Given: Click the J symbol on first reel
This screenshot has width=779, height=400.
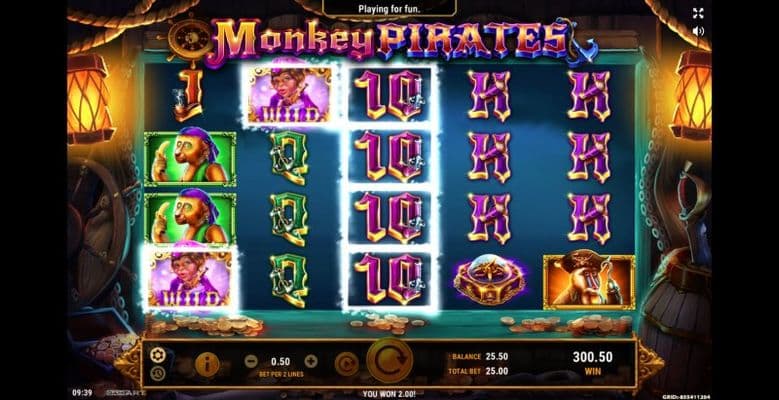Looking at the screenshot, I should 187,95.
